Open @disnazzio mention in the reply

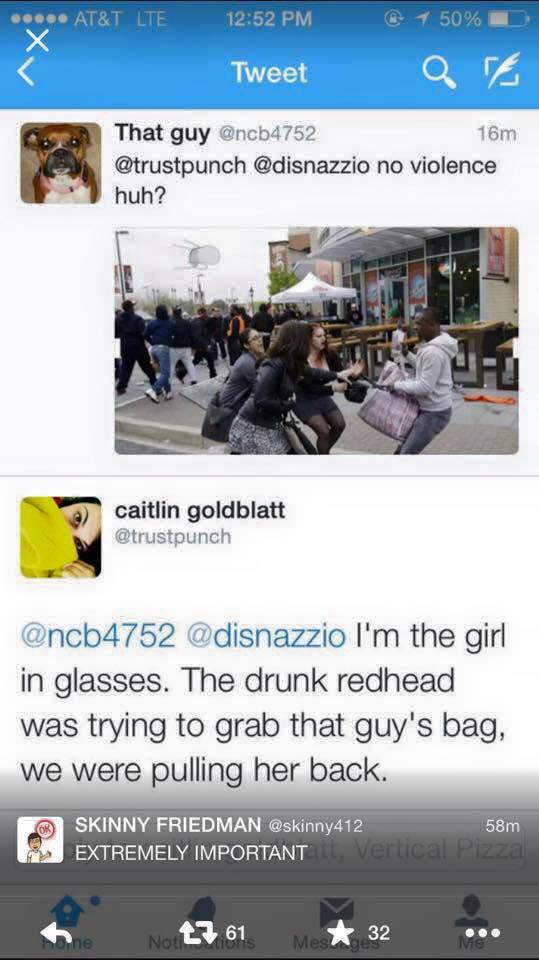[266, 636]
